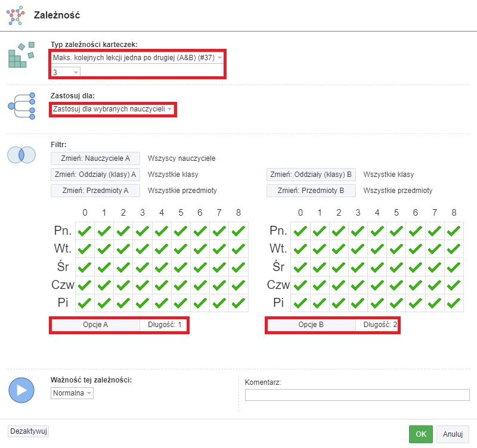
Task: Open 'Opcje B' button
Action: pos(311,325)
